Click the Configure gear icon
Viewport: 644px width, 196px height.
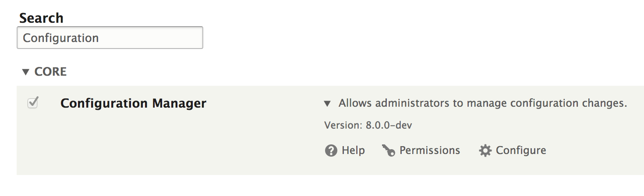pos(485,151)
